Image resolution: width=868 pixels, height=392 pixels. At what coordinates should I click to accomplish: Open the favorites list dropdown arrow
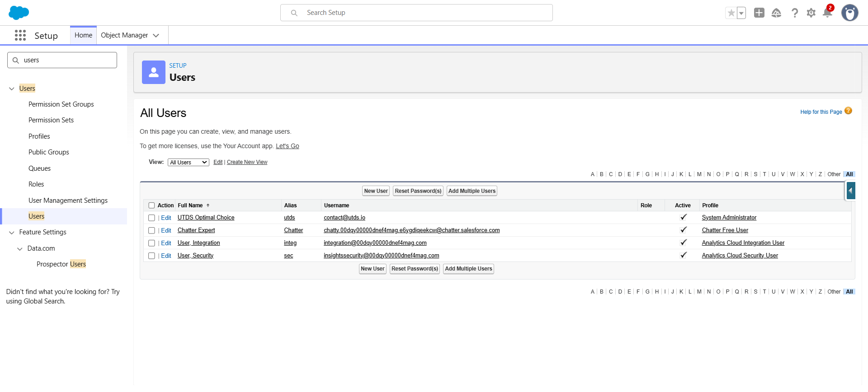(x=741, y=13)
